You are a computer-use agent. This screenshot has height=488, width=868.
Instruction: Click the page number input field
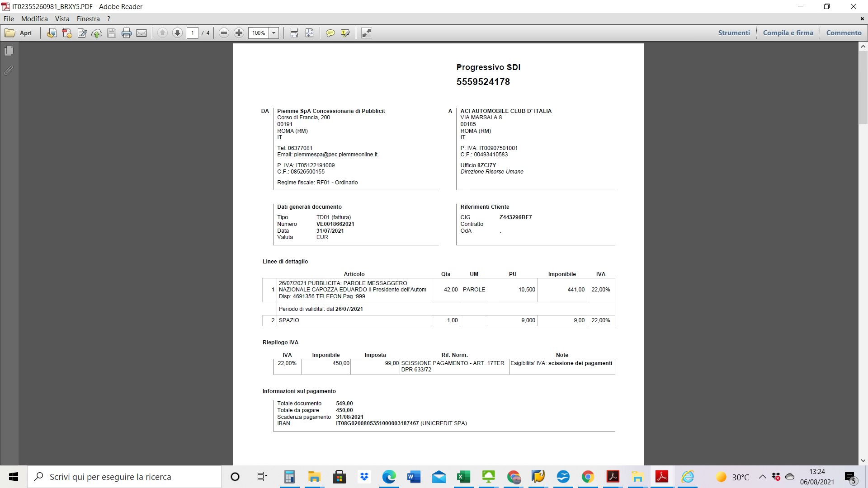tap(193, 33)
